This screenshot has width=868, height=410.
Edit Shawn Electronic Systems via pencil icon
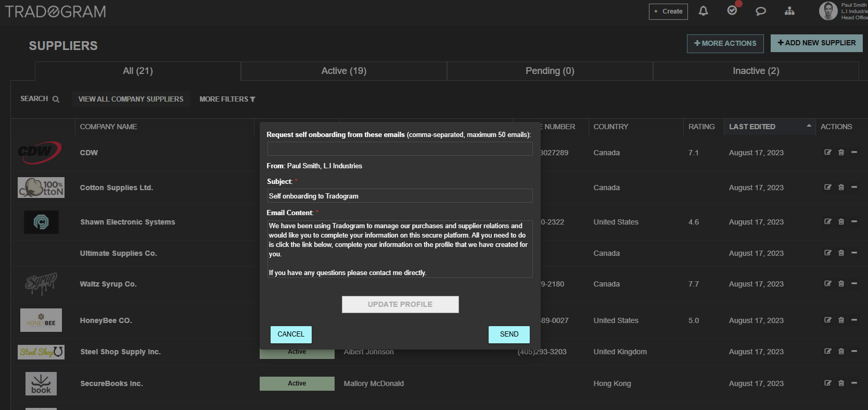(x=828, y=221)
